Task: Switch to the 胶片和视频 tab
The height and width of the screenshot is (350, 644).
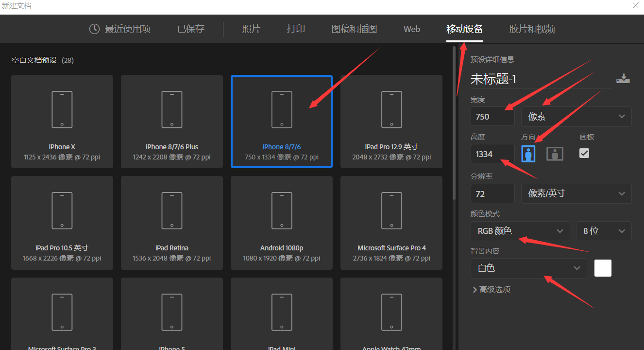Action: tap(532, 29)
